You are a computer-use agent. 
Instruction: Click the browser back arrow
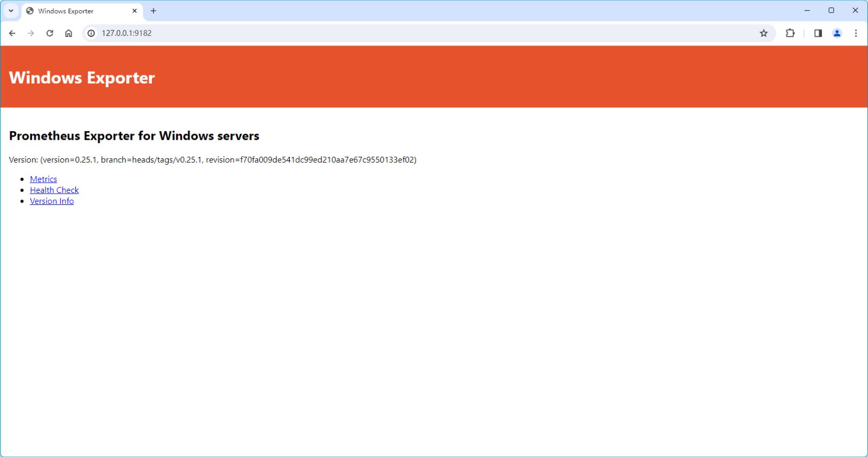tap(12, 33)
